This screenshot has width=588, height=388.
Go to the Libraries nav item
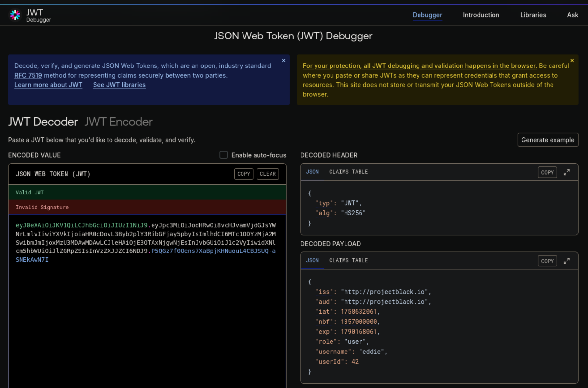tap(533, 15)
